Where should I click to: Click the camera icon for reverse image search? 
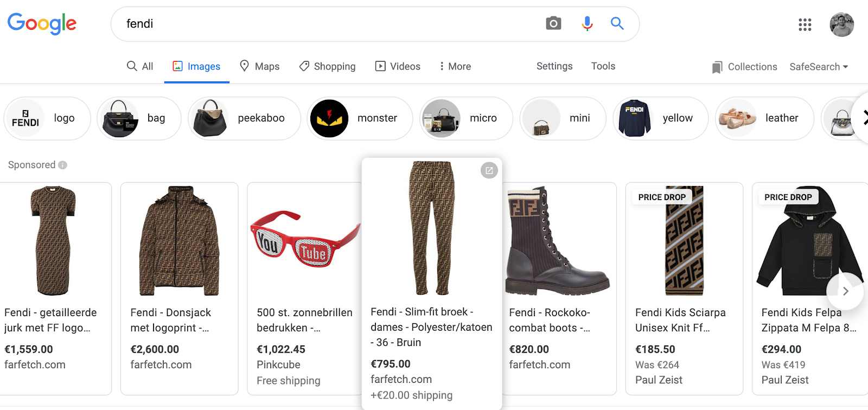553,24
